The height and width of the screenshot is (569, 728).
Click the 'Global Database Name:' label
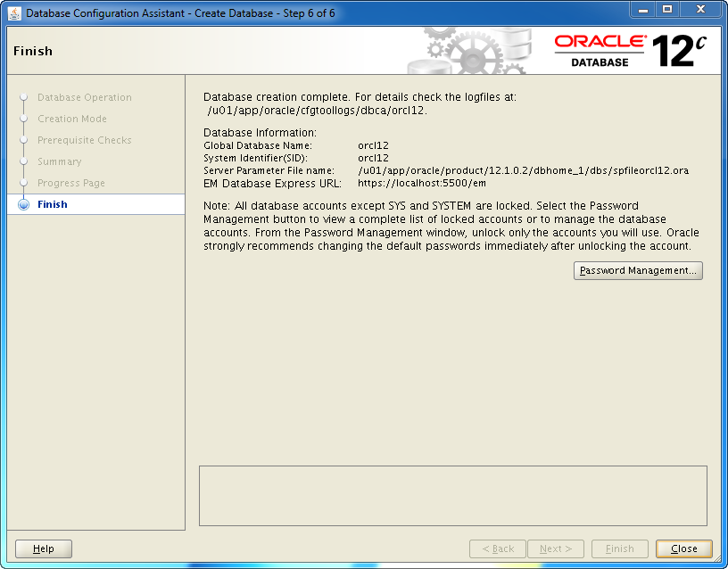pos(258,145)
